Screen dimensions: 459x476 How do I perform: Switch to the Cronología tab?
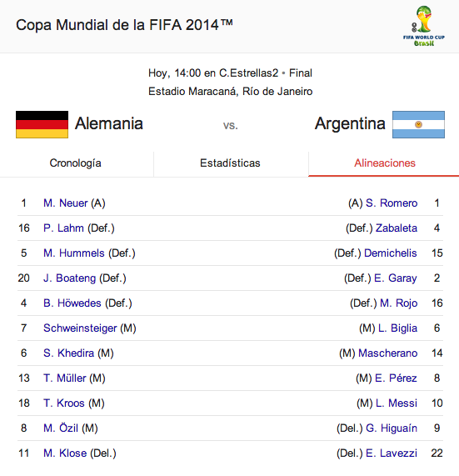click(x=75, y=163)
